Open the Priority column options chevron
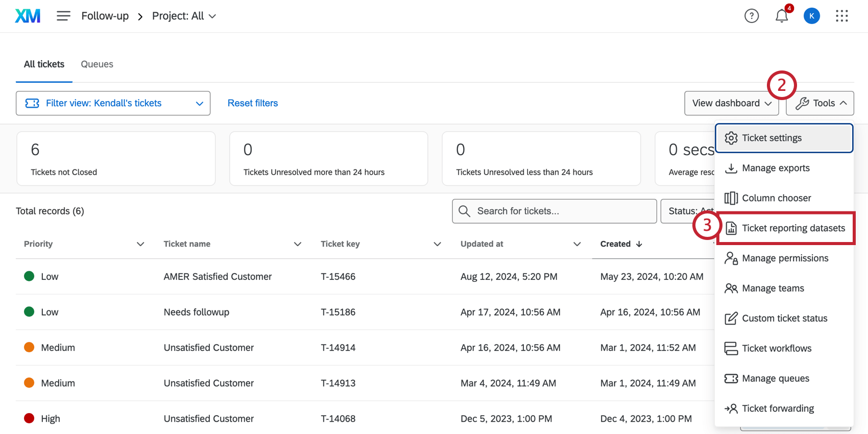The width and height of the screenshot is (868, 434). coord(140,244)
